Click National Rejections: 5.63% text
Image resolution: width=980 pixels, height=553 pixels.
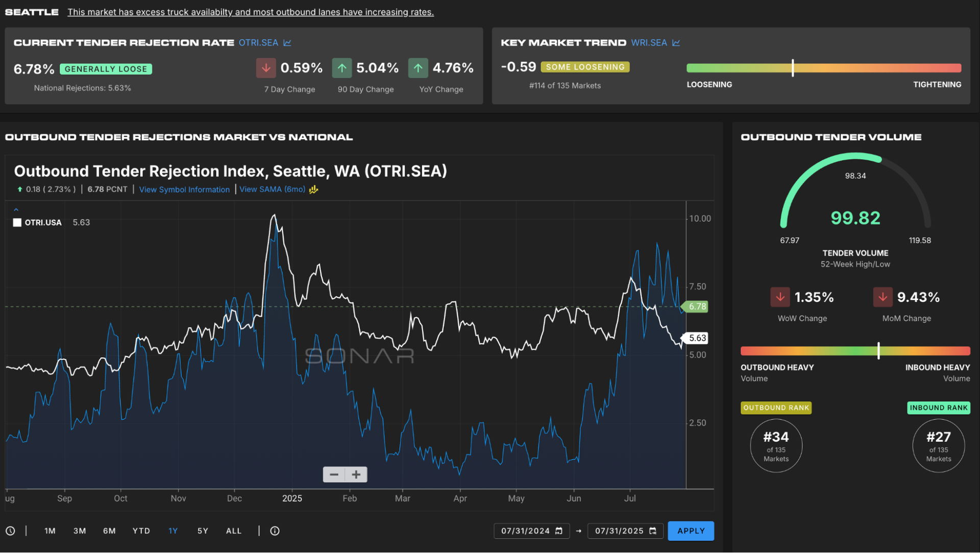coord(82,88)
